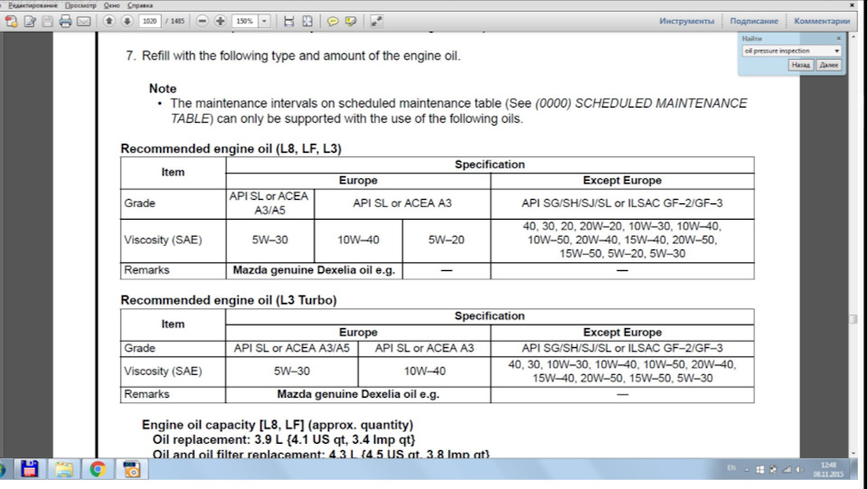This screenshot has width=868, height=489.
Task: Click the Create PDF icon in toolbar
Action: pyautogui.click(x=11, y=22)
